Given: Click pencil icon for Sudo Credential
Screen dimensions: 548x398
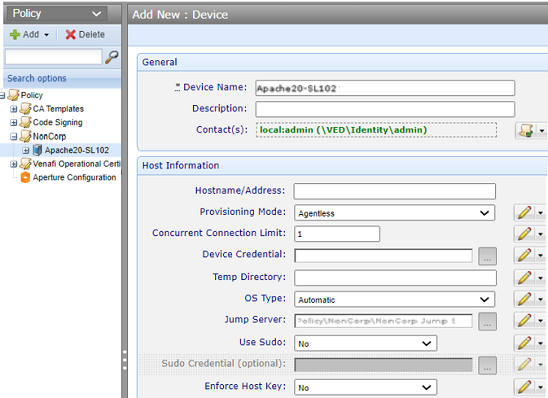Looking at the screenshot, I should pos(525,364).
